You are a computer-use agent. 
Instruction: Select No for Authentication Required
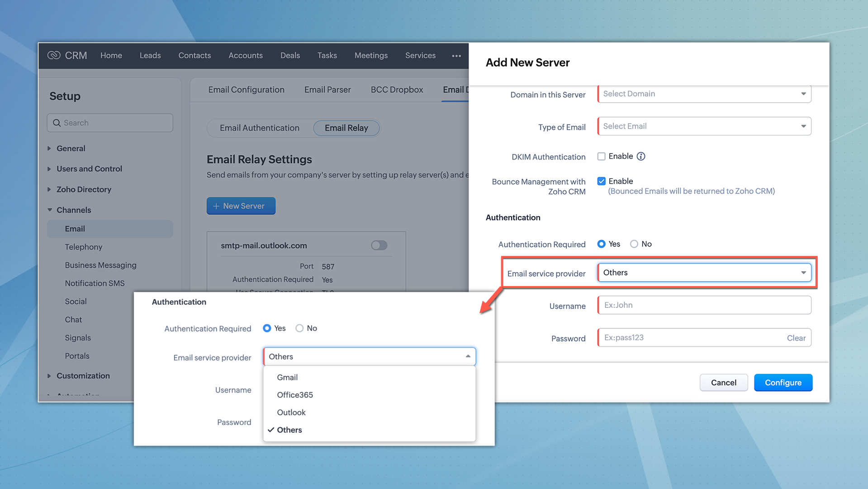tap(634, 244)
